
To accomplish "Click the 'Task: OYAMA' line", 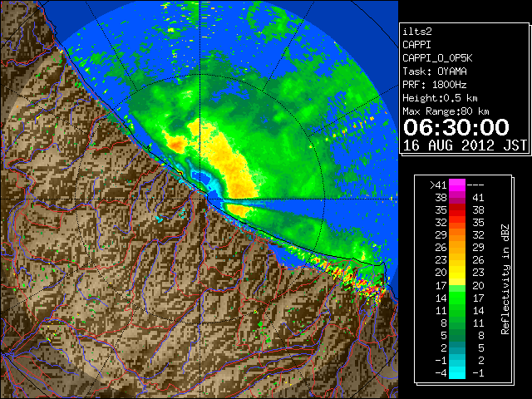I will [x=435, y=71].
